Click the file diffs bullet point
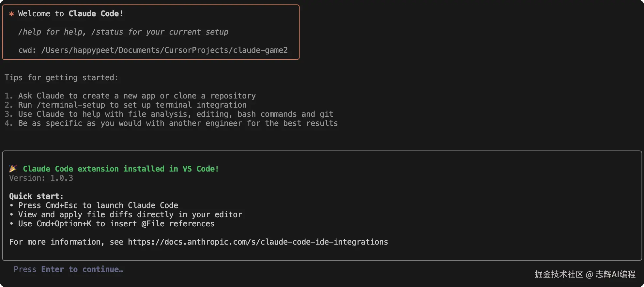The width and height of the screenshot is (644, 287). click(x=130, y=215)
